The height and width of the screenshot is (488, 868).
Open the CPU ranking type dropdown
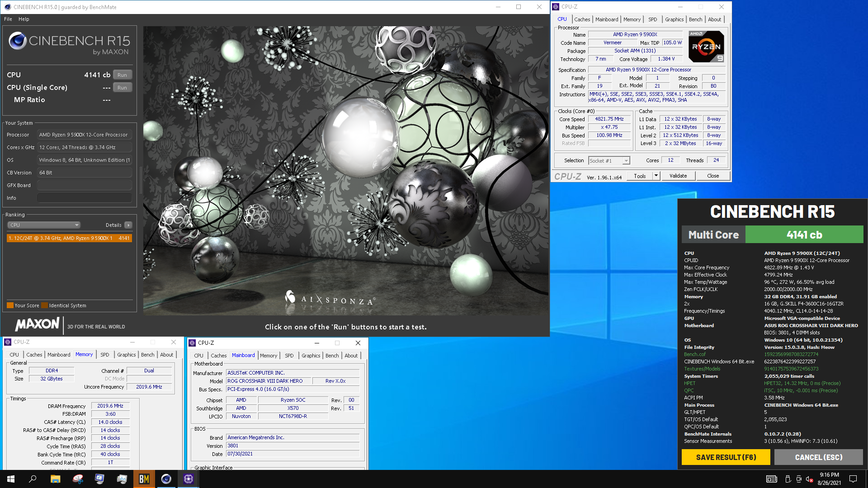[44, 225]
